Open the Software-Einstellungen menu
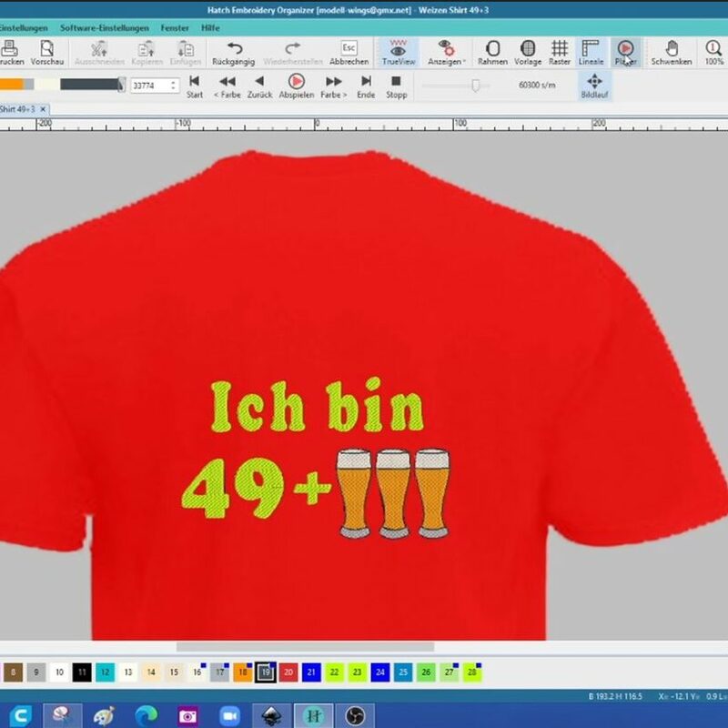Screen dimensions: 728x728 coord(104,28)
